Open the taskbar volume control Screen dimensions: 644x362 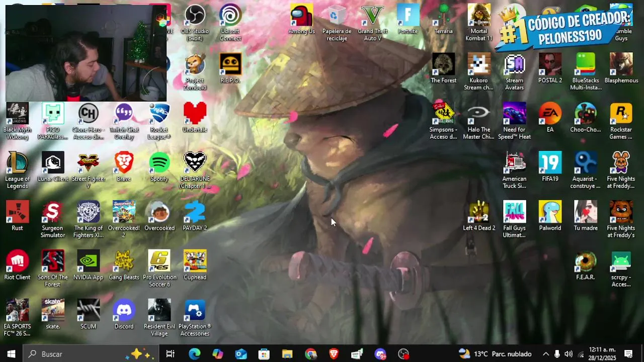coord(568,354)
